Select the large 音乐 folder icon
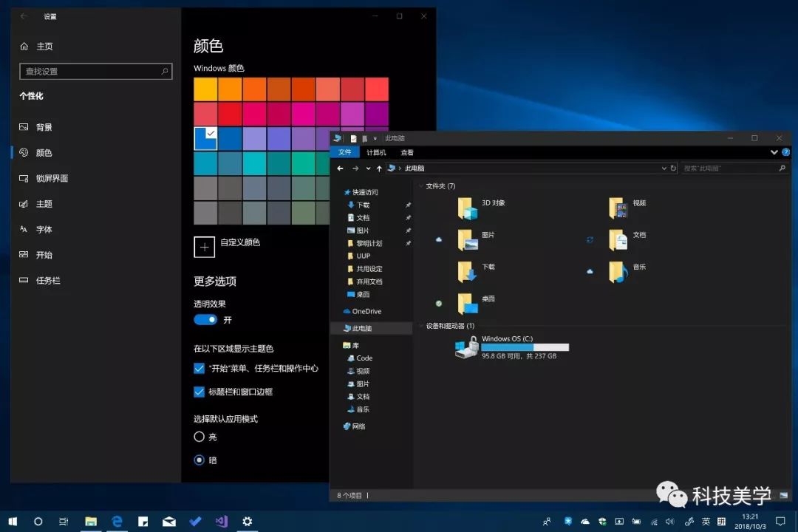The width and height of the screenshot is (798, 532). [x=618, y=272]
